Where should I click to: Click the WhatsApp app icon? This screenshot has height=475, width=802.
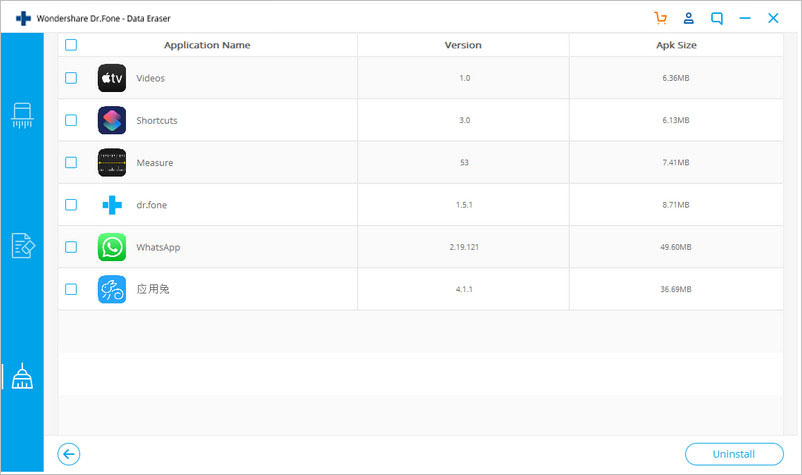[x=112, y=247]
